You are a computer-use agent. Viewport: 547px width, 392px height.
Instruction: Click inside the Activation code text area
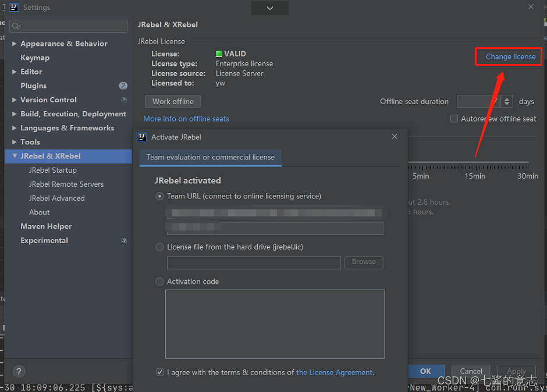[x=275, y=324]
